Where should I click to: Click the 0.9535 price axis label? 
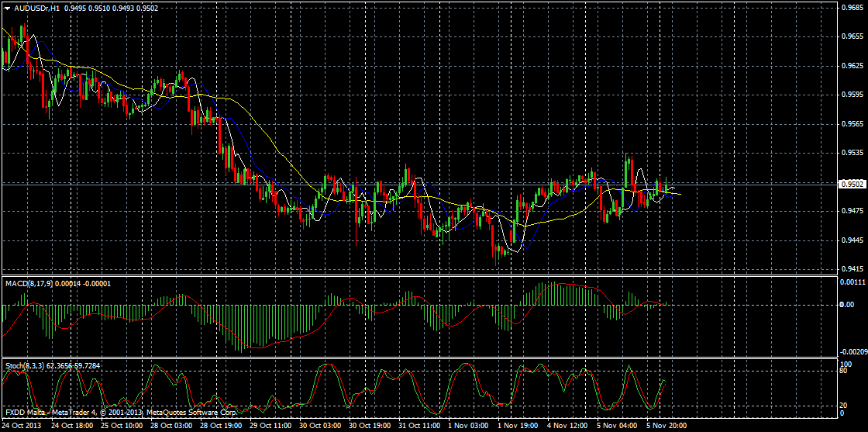pos(852,153)
